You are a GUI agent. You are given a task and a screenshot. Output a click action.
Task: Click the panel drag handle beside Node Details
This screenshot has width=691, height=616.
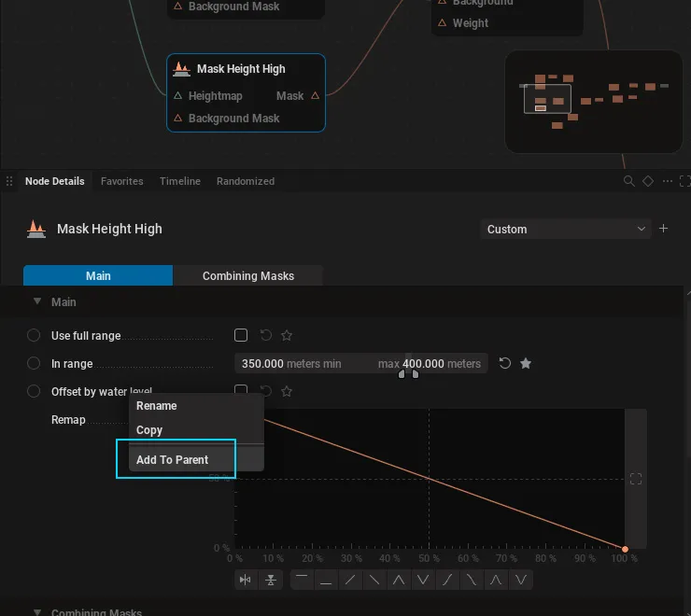coord(8,181)
